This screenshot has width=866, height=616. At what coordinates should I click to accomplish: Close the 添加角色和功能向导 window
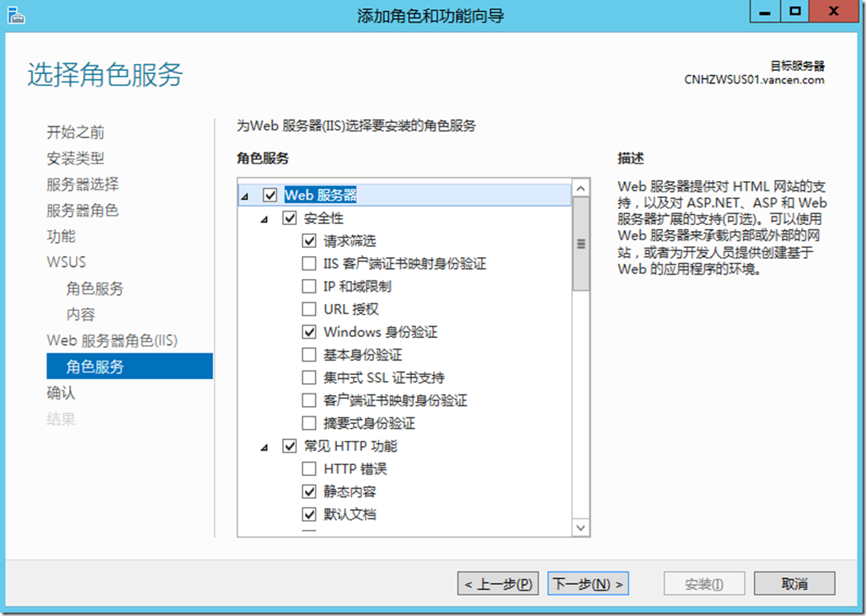point(834,11)
